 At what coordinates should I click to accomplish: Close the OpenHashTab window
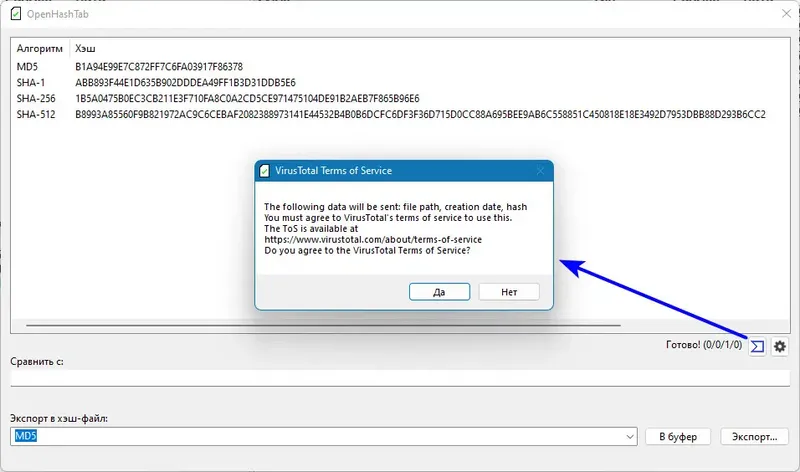pos(786,14)
